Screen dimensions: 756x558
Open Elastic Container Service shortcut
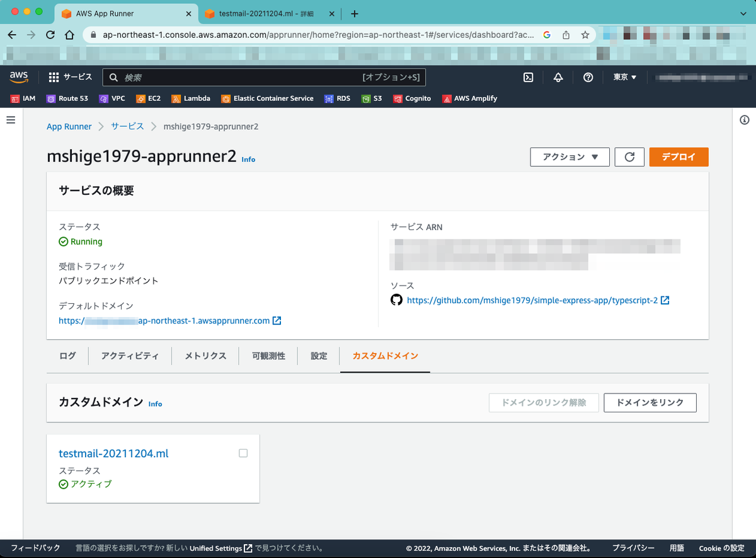(267, 98)
